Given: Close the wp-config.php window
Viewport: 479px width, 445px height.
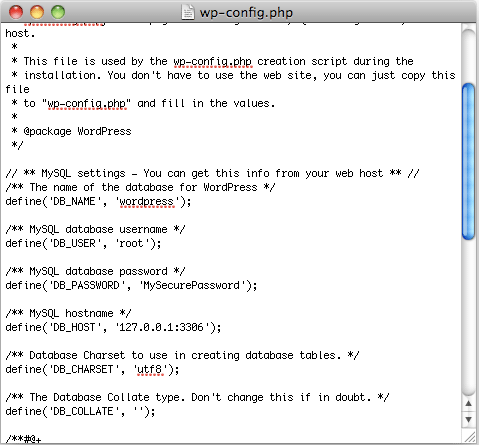Looking at the screenshot, I should (16, 12).
